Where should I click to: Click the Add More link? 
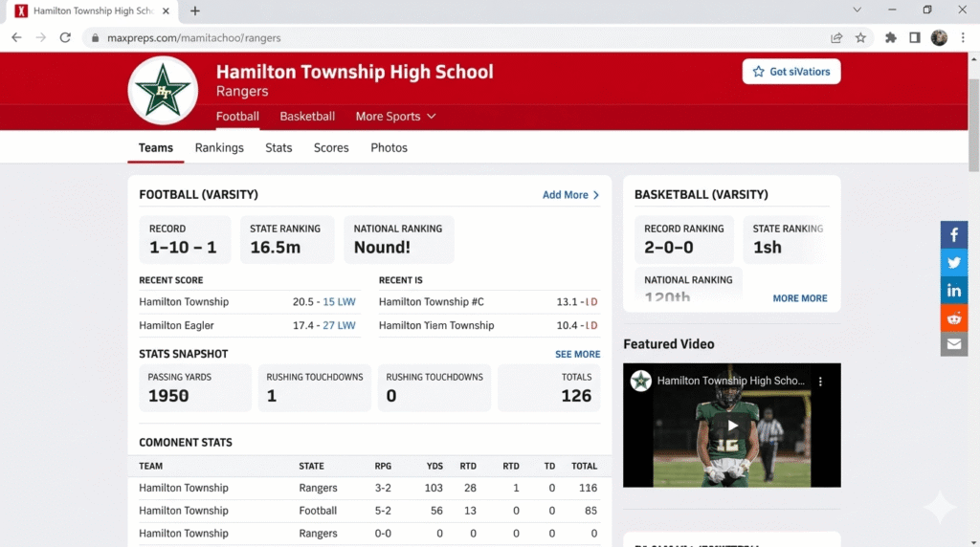pos(570,195)
